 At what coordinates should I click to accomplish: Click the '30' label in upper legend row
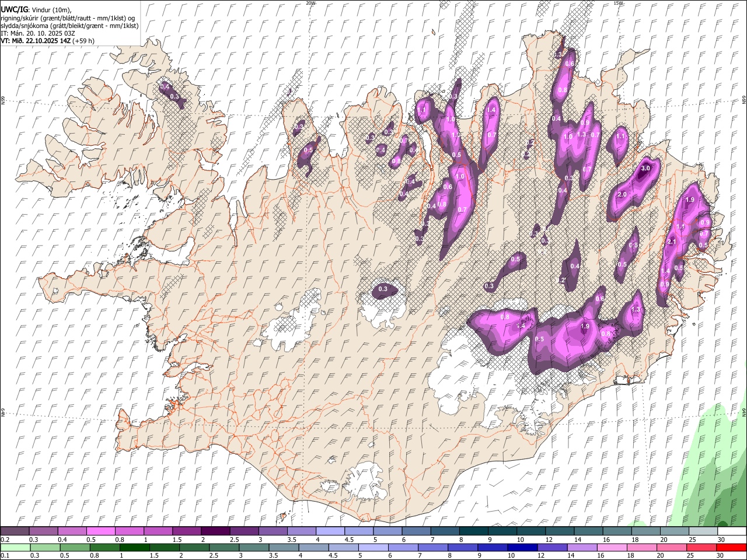coord(721,540)
